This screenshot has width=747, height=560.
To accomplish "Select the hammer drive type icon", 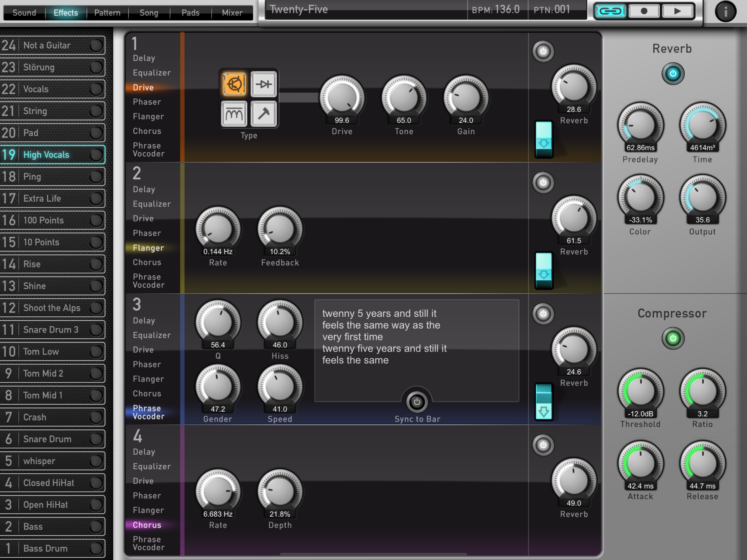I will [x=264, y=114].
